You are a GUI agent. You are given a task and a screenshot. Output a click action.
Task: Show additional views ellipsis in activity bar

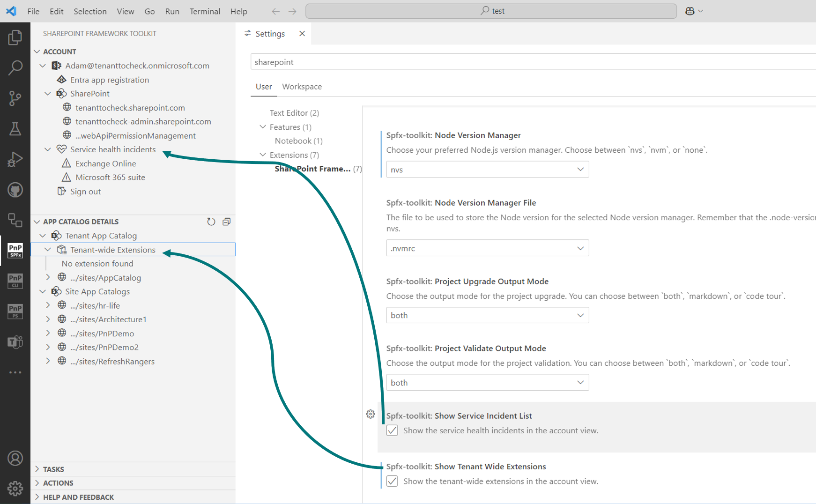[15, 372]
